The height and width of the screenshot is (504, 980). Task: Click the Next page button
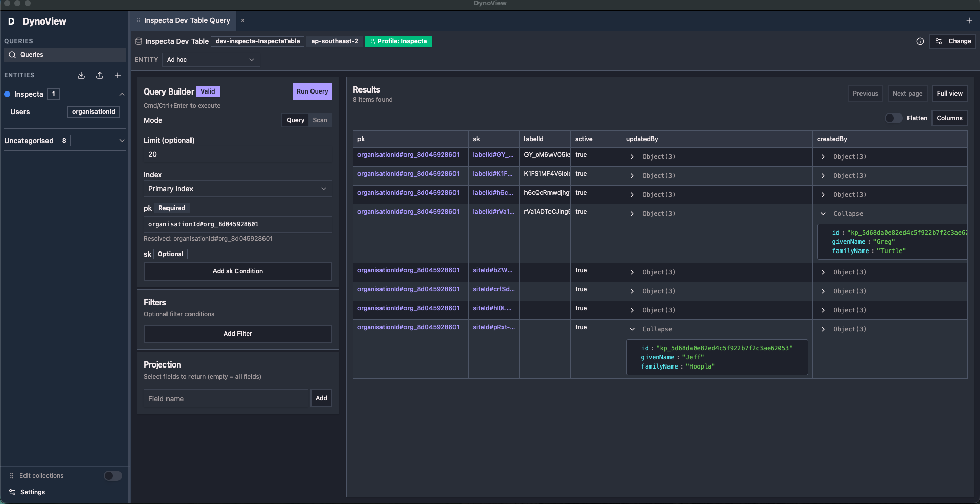point(906,94)
